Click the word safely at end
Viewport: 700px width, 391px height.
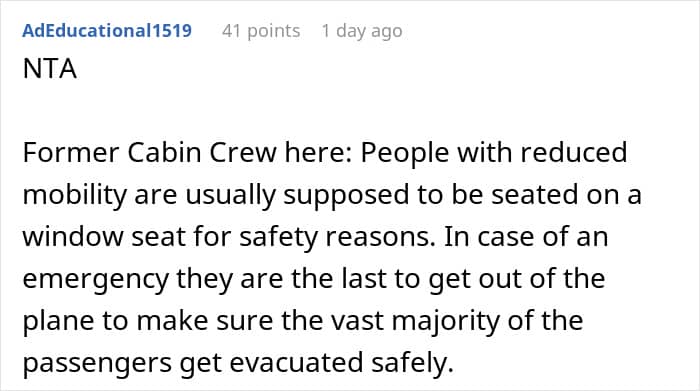(412, 363)
